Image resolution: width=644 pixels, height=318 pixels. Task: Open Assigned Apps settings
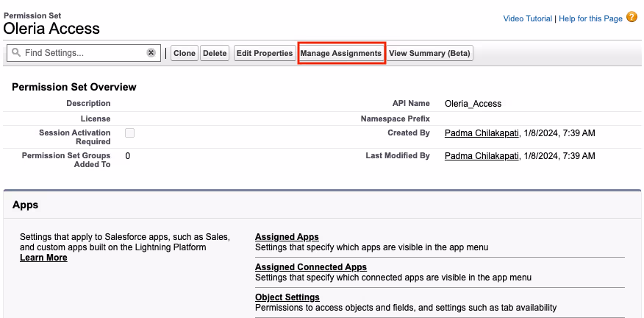coord(287,237)
